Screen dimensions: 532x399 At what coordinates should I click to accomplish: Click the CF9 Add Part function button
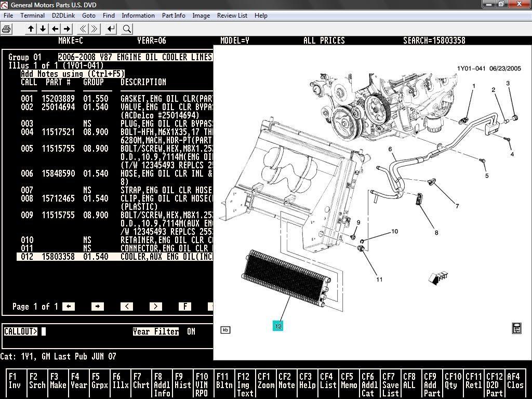coord(432,384)
